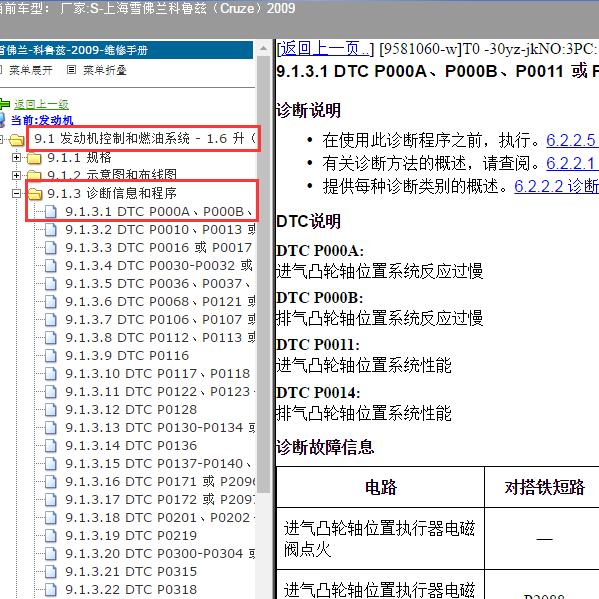Collapse the 9.1.3 诊断信息和程序 node
This screenshot has height=599, width=599.
pos(16,194)
